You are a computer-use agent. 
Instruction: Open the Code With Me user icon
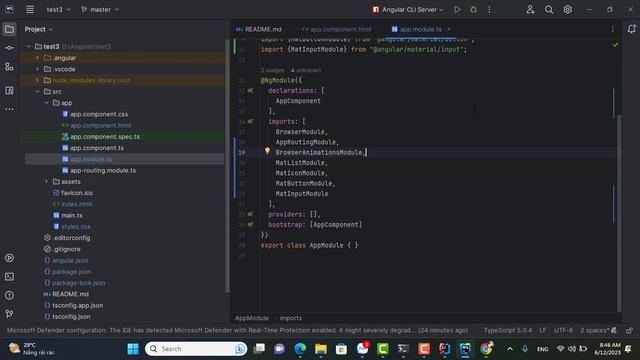click(x=530, y=9)
